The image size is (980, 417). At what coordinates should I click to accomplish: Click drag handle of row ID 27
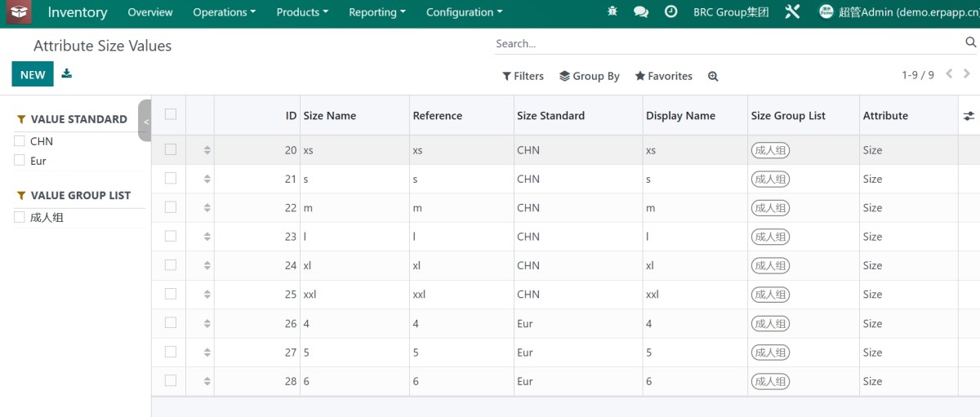[207, 353]
